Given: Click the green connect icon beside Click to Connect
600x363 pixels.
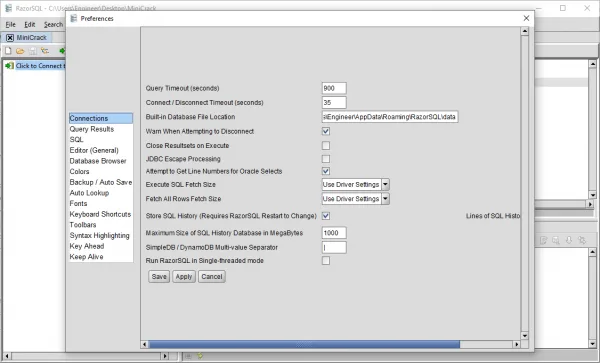Looking at the screenshot, I should pyautogui.click(x=9, y=66).
